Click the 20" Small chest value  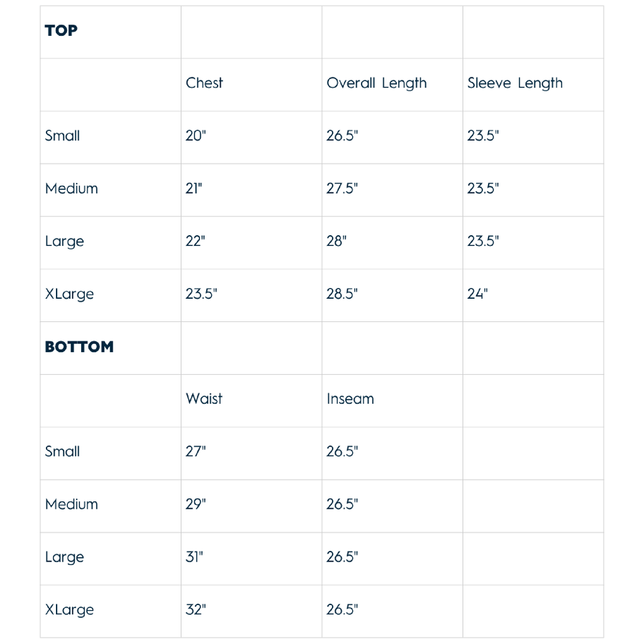[196, 136]
